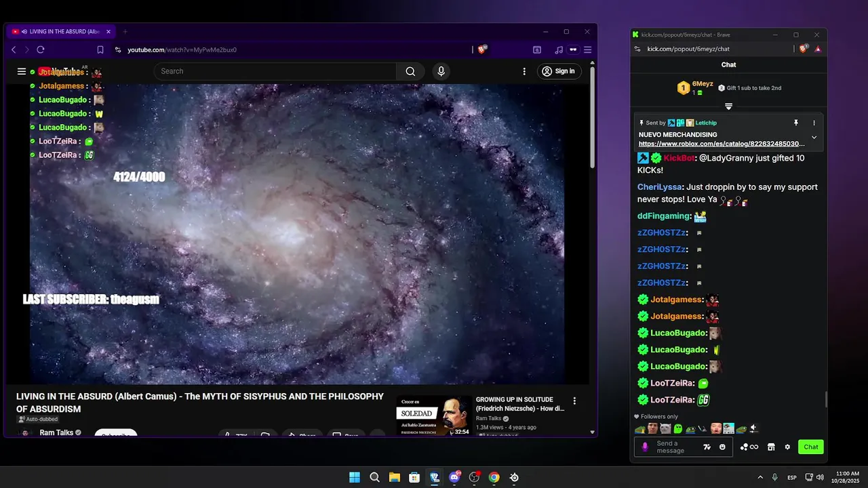The image size is (868, 488).
Task: Show hidden system tray icons
Action: point(760,477)
